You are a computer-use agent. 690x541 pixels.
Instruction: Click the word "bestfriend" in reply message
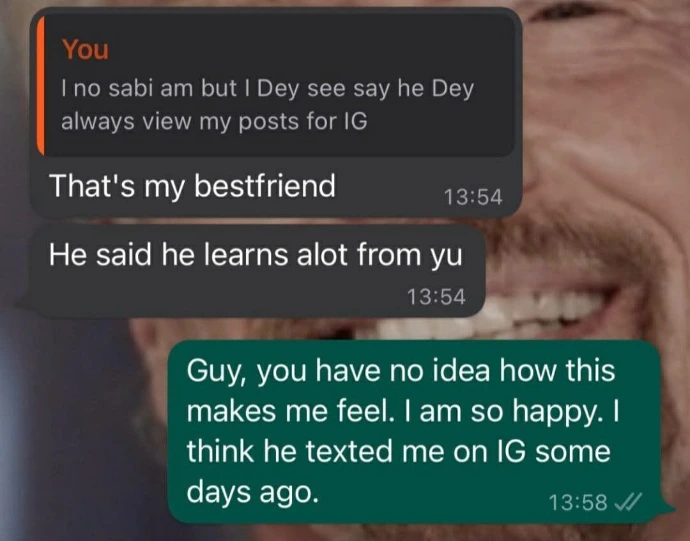(x=265, y=185)
